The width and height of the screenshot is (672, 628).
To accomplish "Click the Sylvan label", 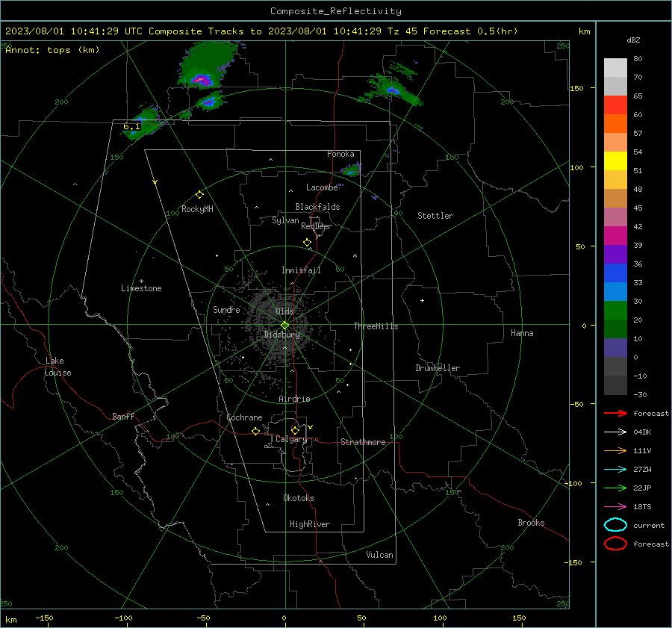I will 285,220.
